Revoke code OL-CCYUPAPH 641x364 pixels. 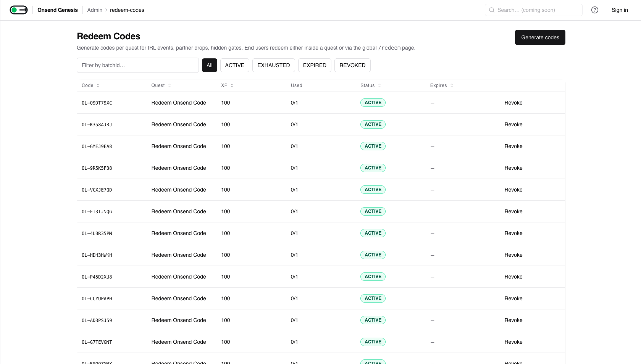513,298
